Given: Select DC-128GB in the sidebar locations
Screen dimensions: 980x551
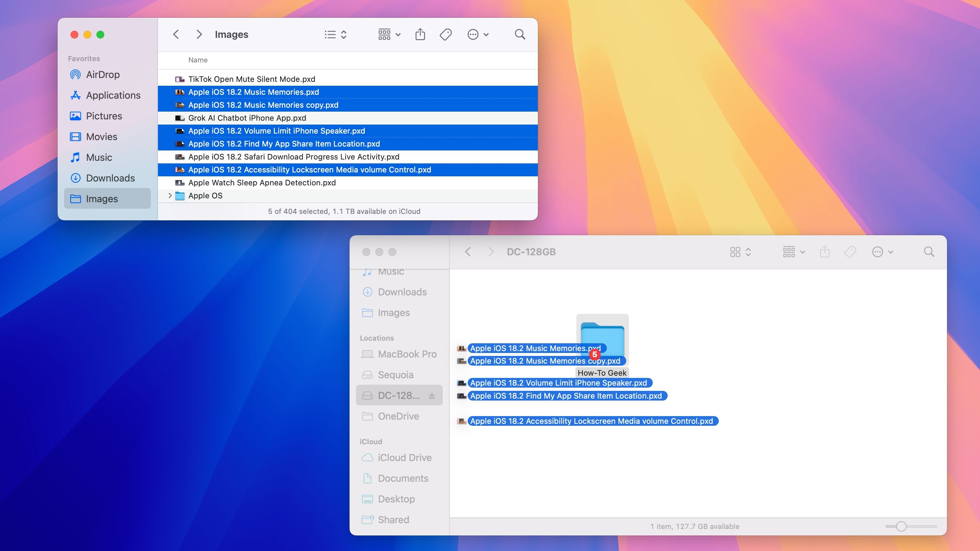Looking at the screenshot, I should point(397,396).
